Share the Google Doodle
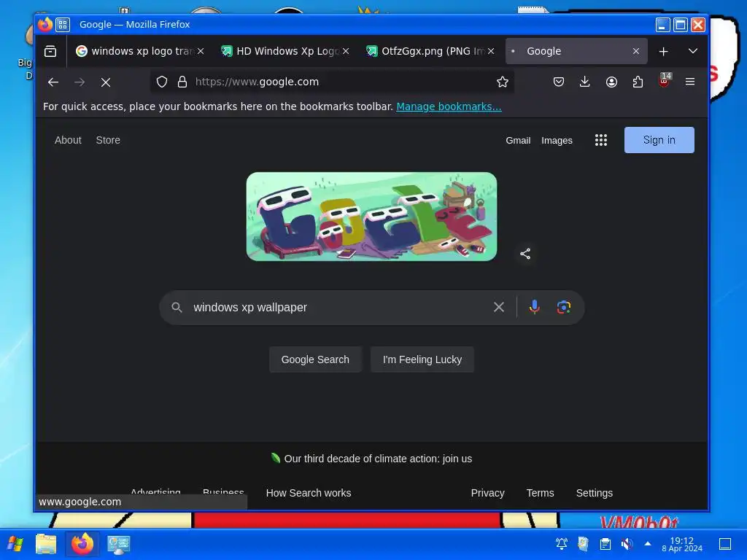The width and height of the screenshot is (747, 560). point(525,254)
